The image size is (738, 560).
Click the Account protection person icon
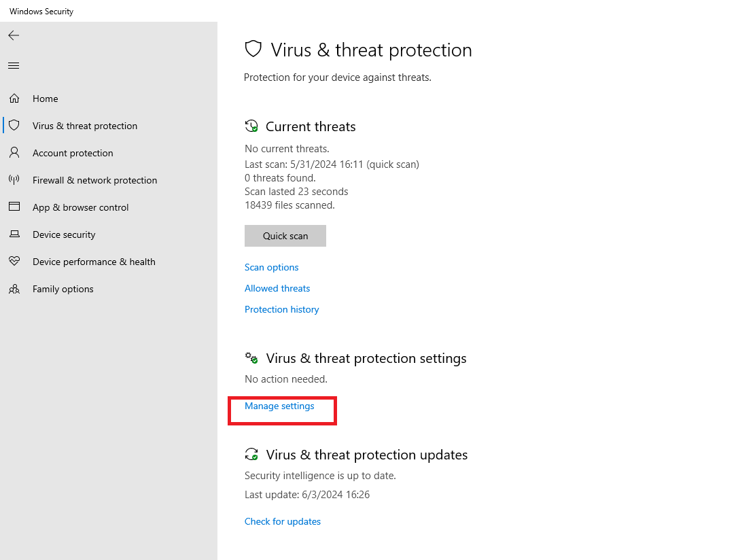[x=14, y=152]
